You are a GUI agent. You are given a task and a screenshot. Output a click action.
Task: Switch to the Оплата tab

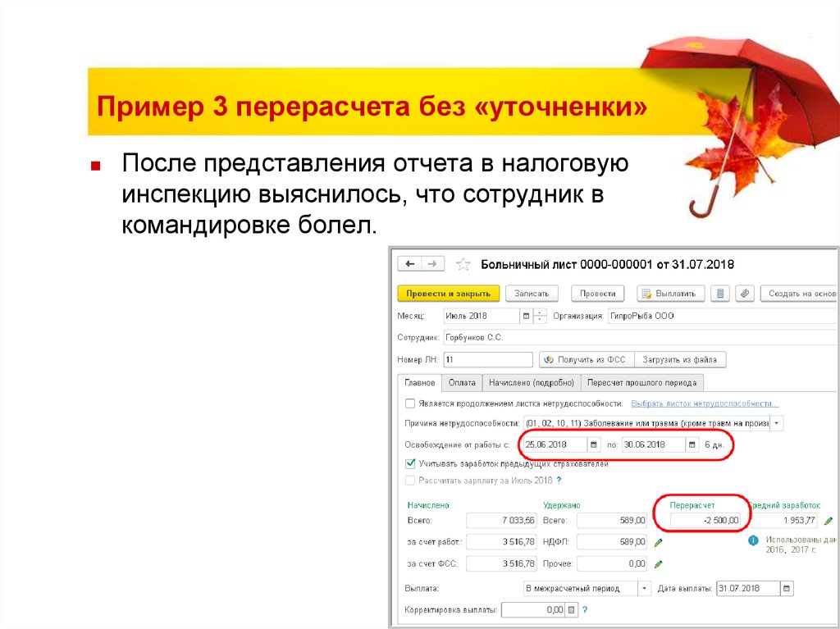coord(463,382)
